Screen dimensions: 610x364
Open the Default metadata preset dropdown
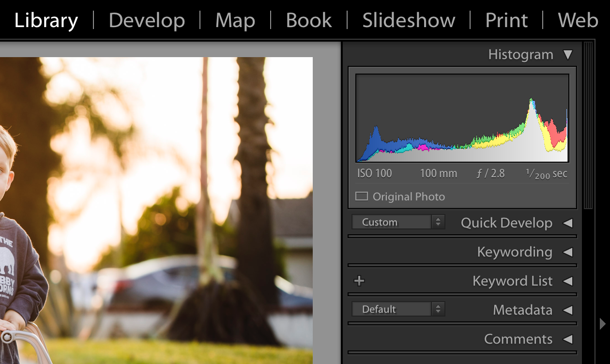point(392,309)
